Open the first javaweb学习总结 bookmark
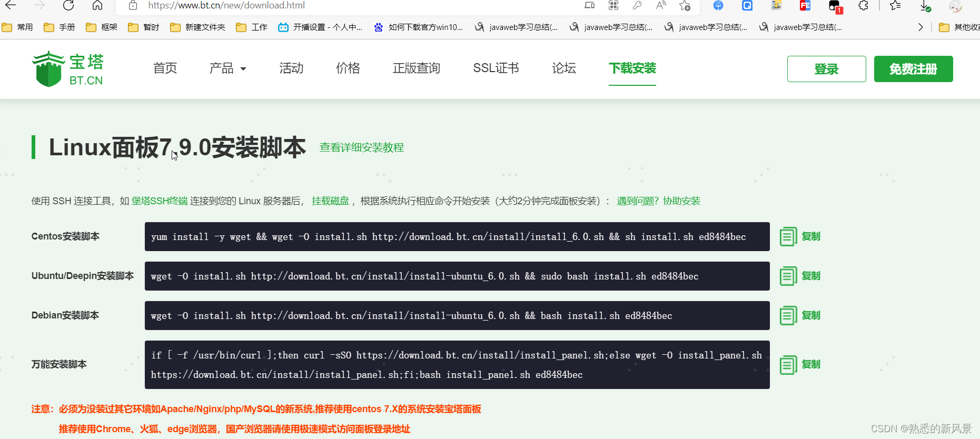Viewport: 980px width, 439px height. (516, 27)
